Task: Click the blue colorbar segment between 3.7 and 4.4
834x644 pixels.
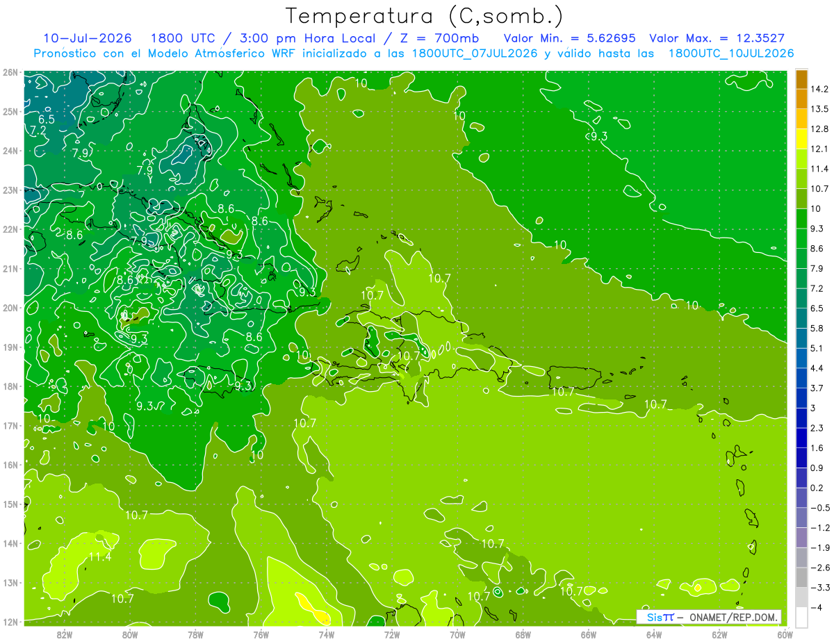Action: [801, 377]
